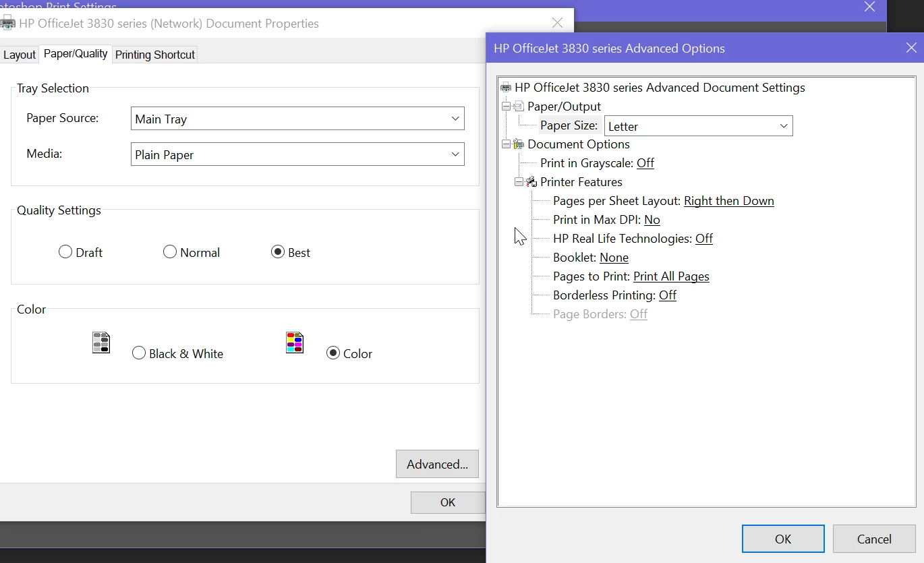Change the Borderless Printing Off value
Image resolution: width=924 pixels, height=563 pixels.
668,295
